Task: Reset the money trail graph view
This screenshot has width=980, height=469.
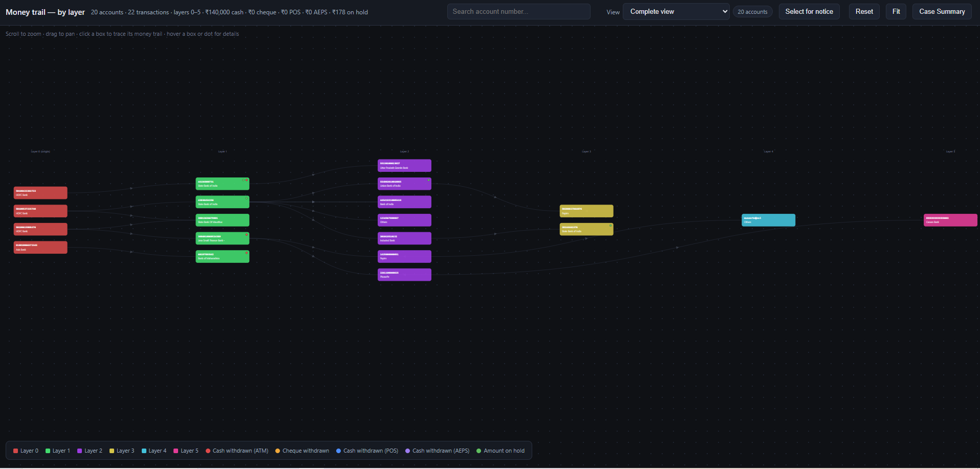Action: click(864, 12)
